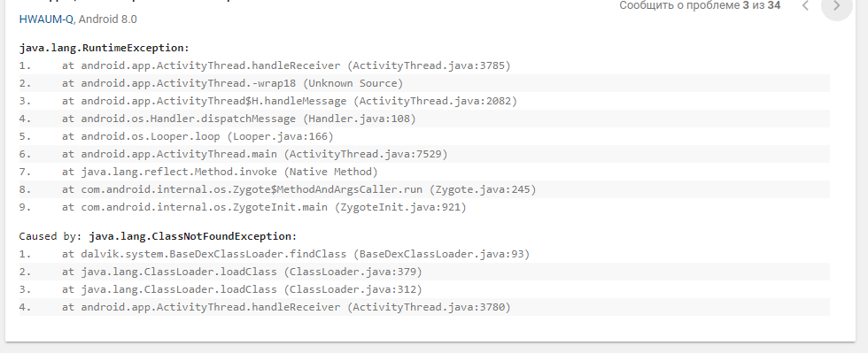Click the 'Сообщить о проблеме 3 из 34' text

[700, 5]
